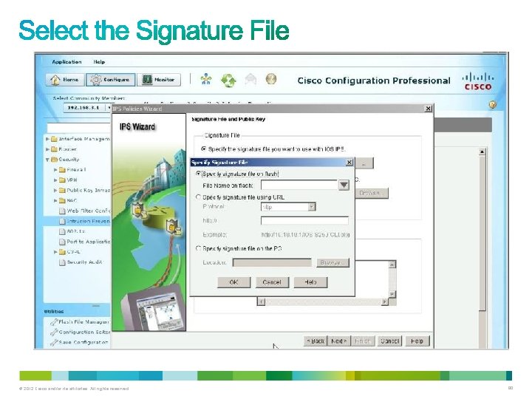This screenshot has height=399, width=532.
Task: Expand the VPN folder
Action: 55,180
